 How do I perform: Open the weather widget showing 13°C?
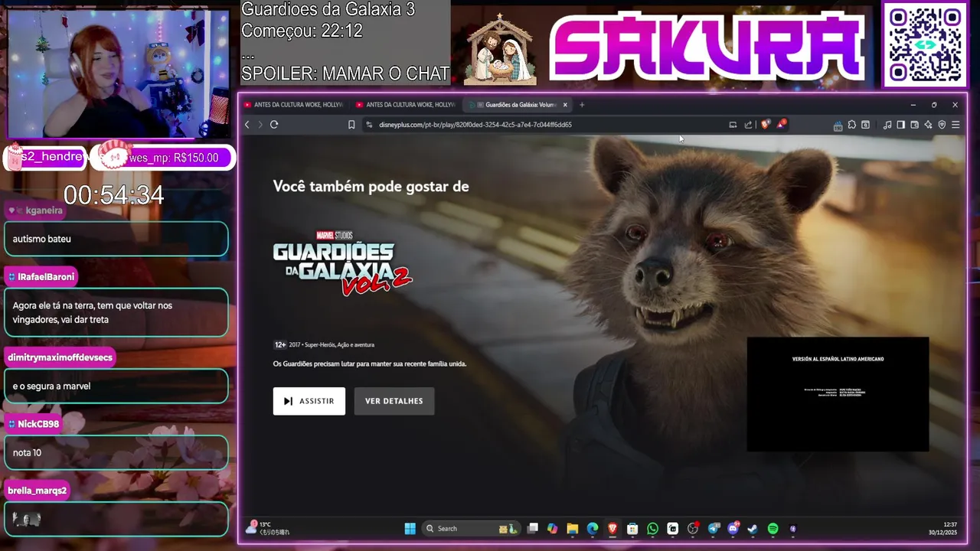pyautogui.click(x=267, y=528)
